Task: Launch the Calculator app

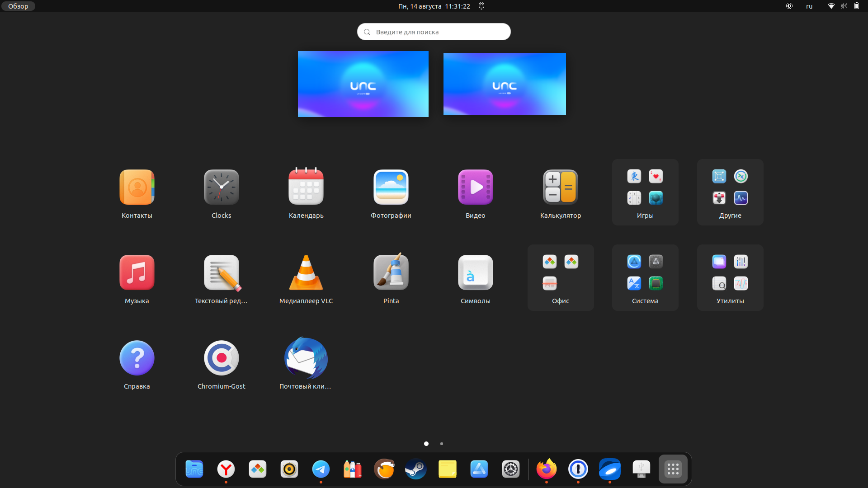Action: point(561,187)
